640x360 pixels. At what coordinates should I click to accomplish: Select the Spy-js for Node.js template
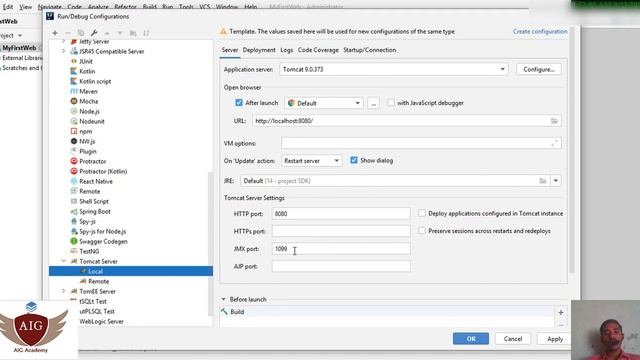tap(102, 231)
